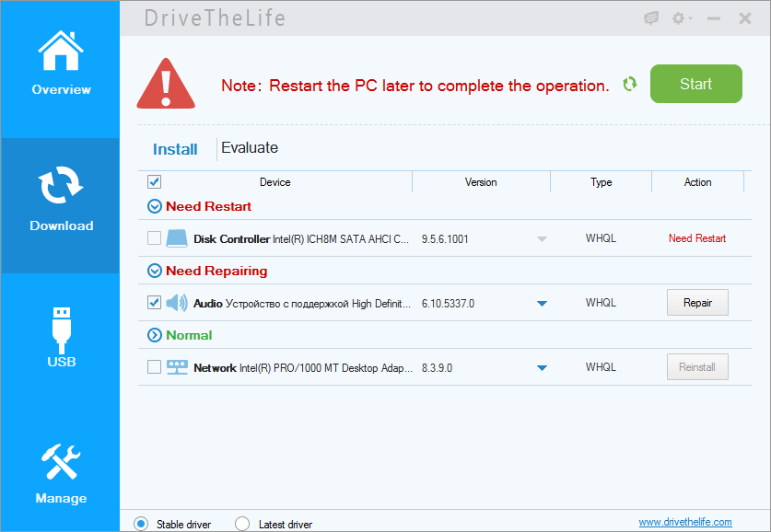Open the Overview home icon
The height and width of the screenshot is (532, 771).
click(x=61, y=51)
